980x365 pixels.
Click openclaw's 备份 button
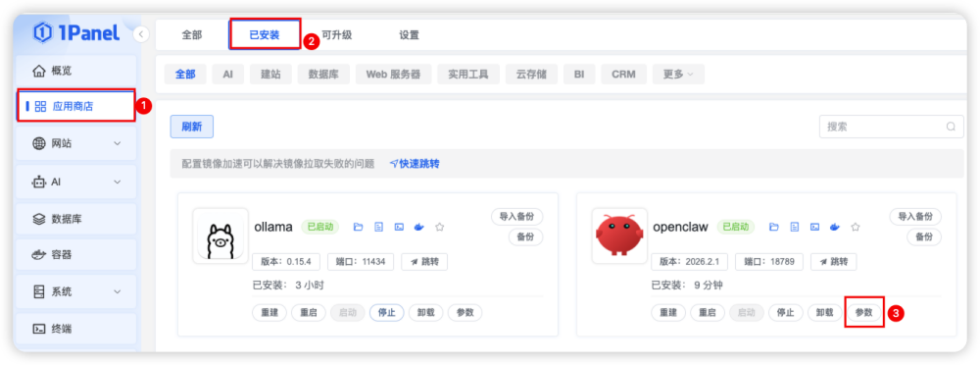[924, 236]
